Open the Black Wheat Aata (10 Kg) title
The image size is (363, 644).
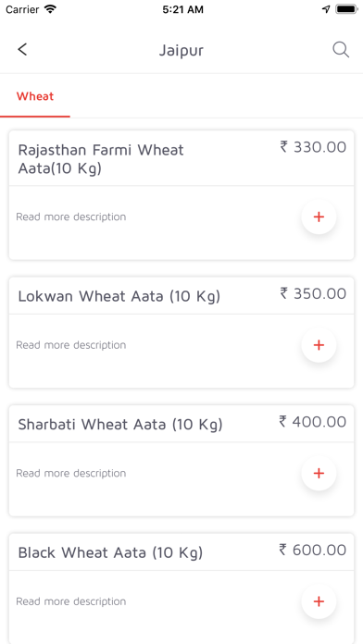tap(110, 552)
